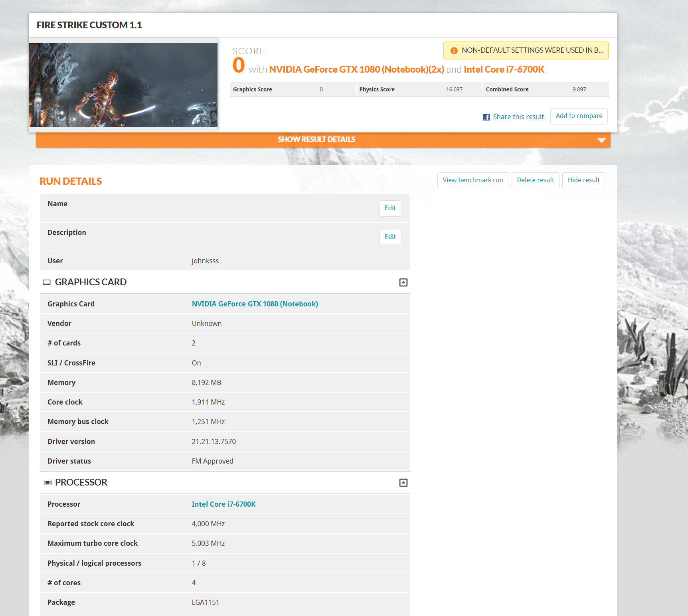This screenshot has width=688, height=616.
Task: Click the Physics Score value 16 097
Action: pos(455,89)
